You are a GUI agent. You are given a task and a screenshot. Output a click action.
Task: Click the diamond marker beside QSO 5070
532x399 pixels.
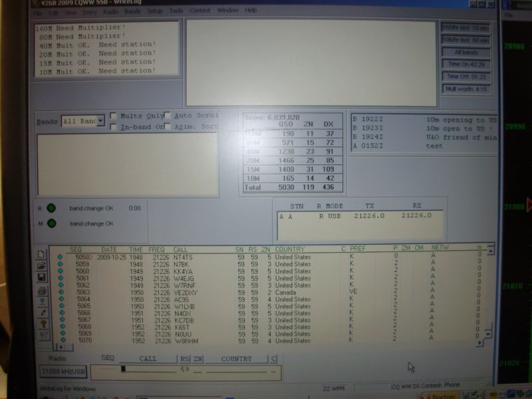[x=61, y=340]
